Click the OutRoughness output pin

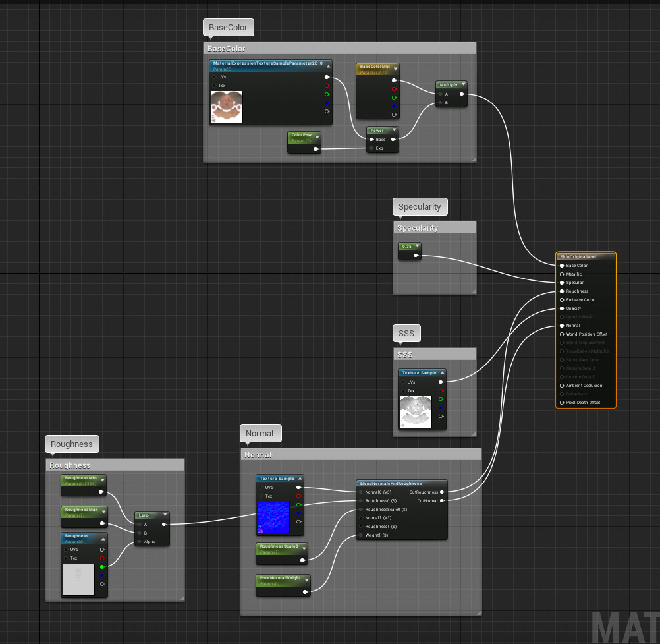click(442, 492)
